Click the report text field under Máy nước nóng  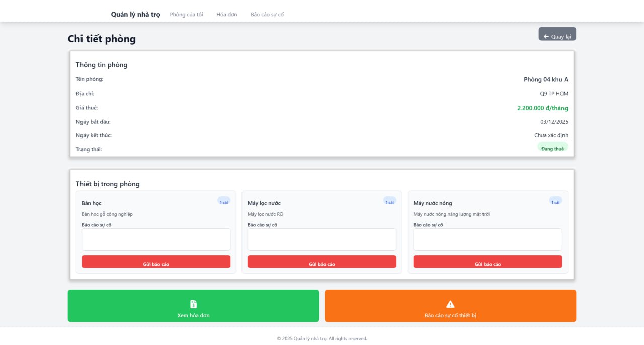click(487, 239)
